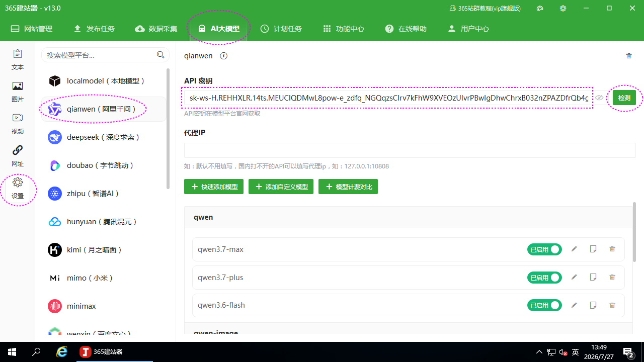Toggle API key visibility eye icon
Screen dimensions: 644x362
pyautogui.click(x=599, y=98)
